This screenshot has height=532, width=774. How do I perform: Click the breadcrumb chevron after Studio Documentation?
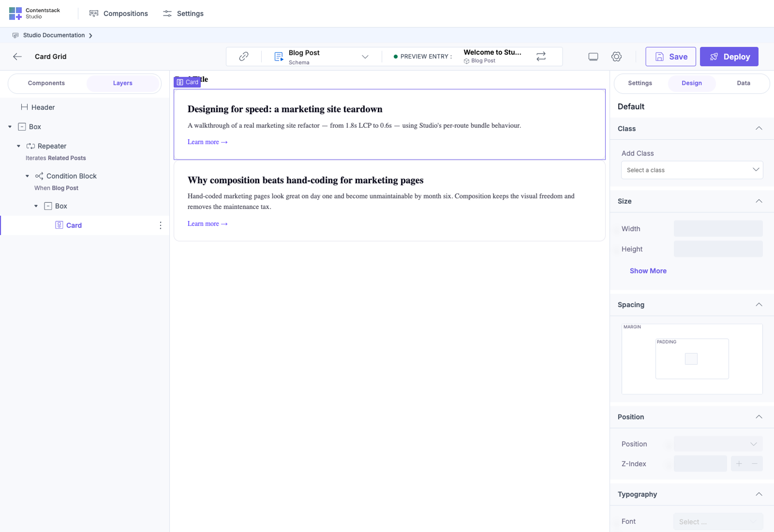pos(90,35)
